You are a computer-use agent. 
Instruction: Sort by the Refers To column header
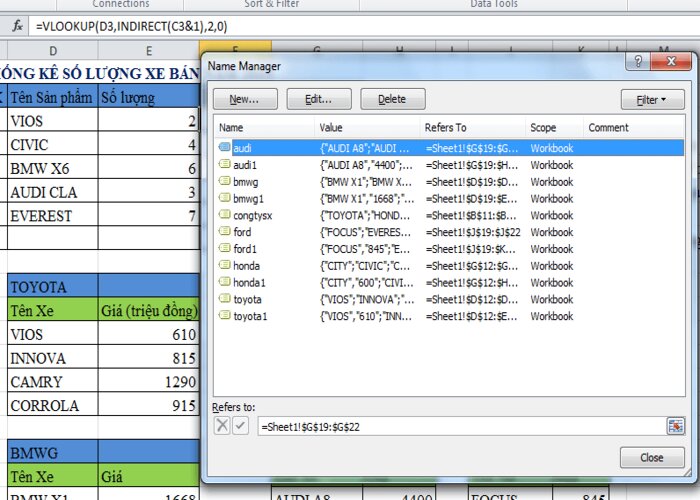coord(473,128)
